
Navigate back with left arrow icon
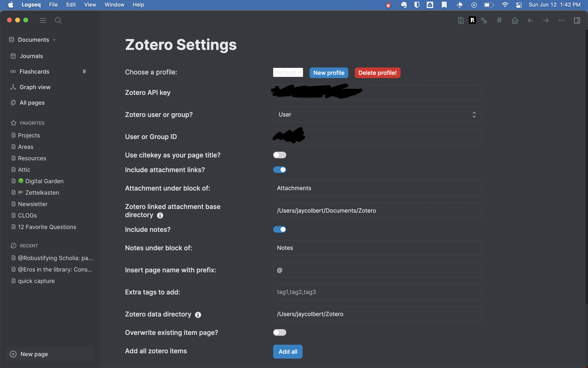coord(530,20)
